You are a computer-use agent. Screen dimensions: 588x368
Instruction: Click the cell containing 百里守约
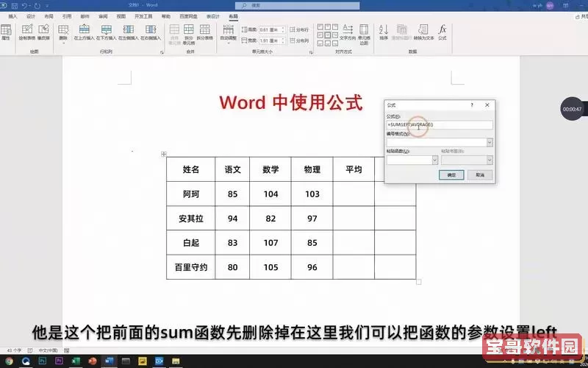pos(191,267)
